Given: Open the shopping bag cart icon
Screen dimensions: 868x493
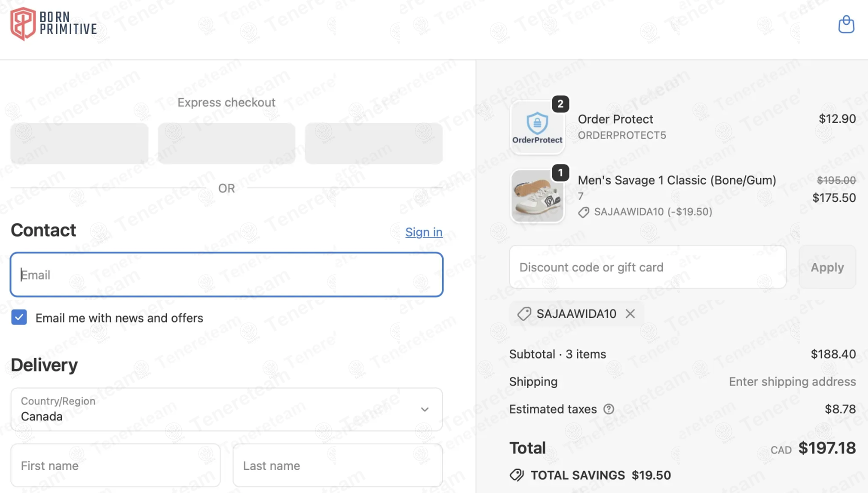Looking at the screenshot, I should [846, 24].
